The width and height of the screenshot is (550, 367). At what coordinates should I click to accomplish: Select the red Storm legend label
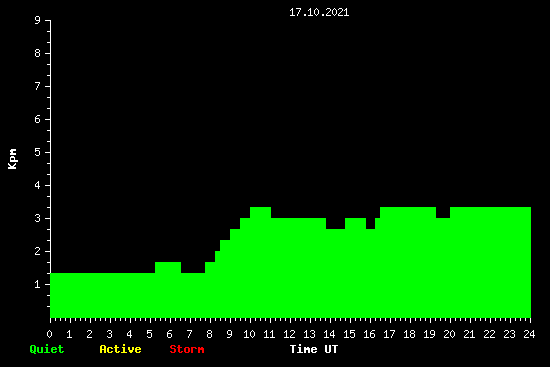coord(187,349)
